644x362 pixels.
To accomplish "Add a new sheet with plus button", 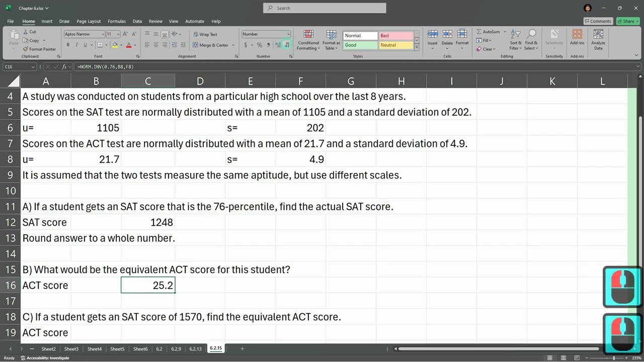I will [x=242, y=349].
